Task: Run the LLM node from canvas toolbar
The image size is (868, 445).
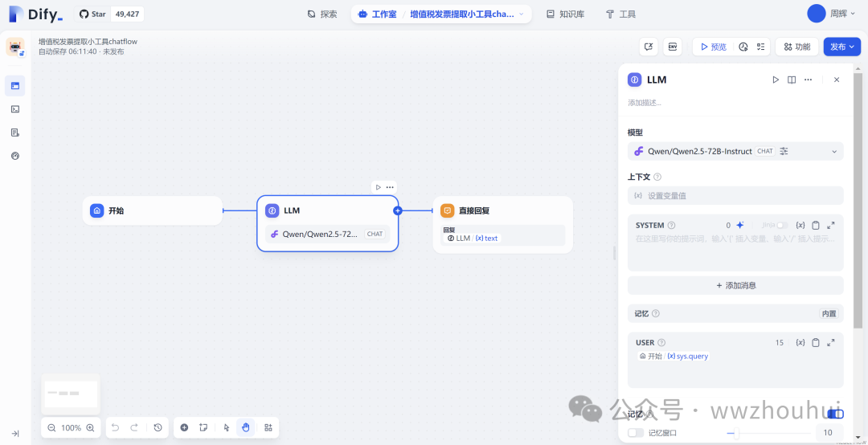Action: point(378,187)
